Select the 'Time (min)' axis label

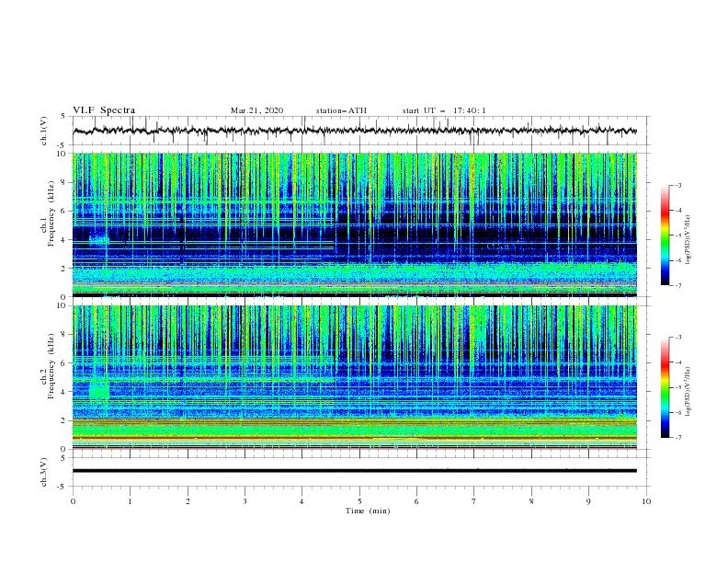pyautogui.click(x=368, y=511)
